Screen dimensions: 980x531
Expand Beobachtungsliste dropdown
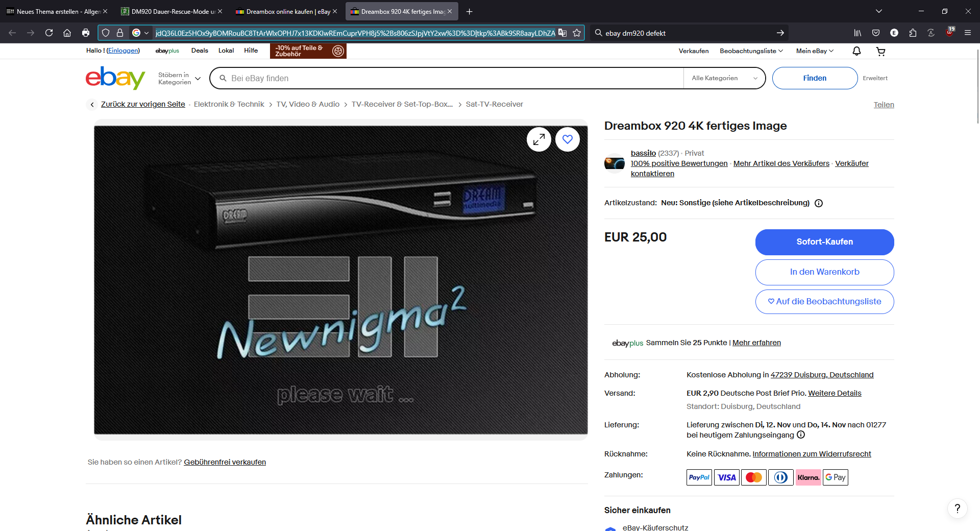pyautogui.click(x=751, y=51)
